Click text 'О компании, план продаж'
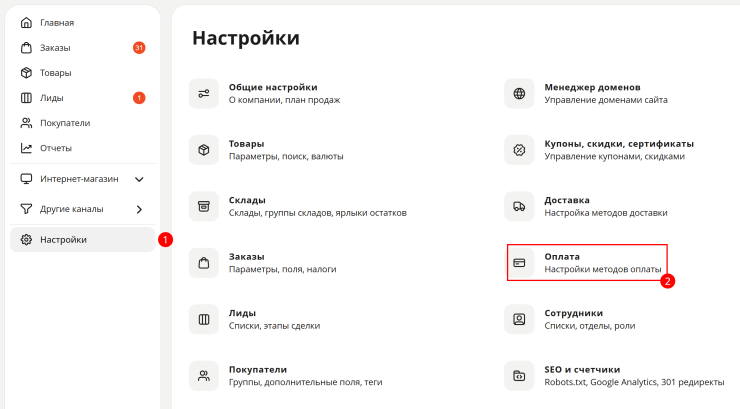Screen dimensions: 740x409 point(284,100)
